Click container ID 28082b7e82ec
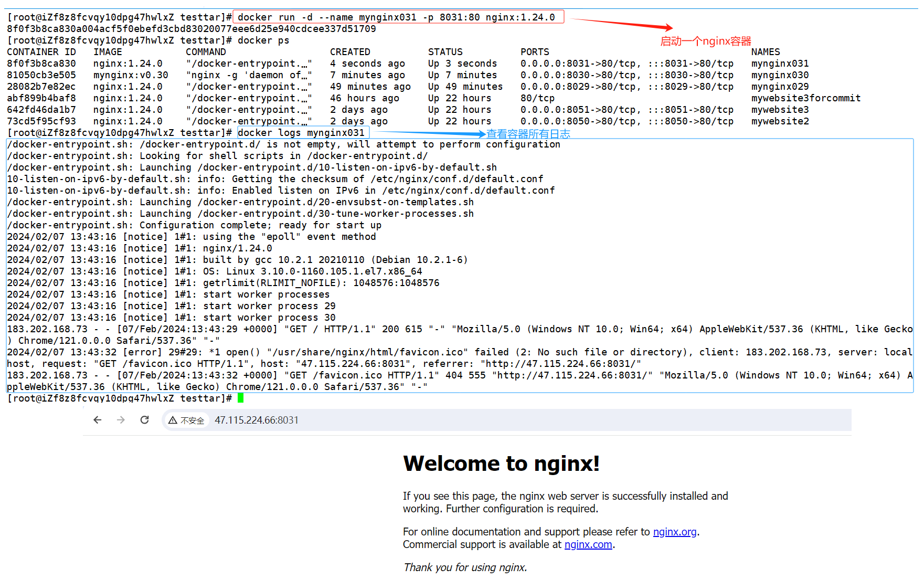Viewport: 924px width, 579px height. pyautogui.click(x=41, y=87)
